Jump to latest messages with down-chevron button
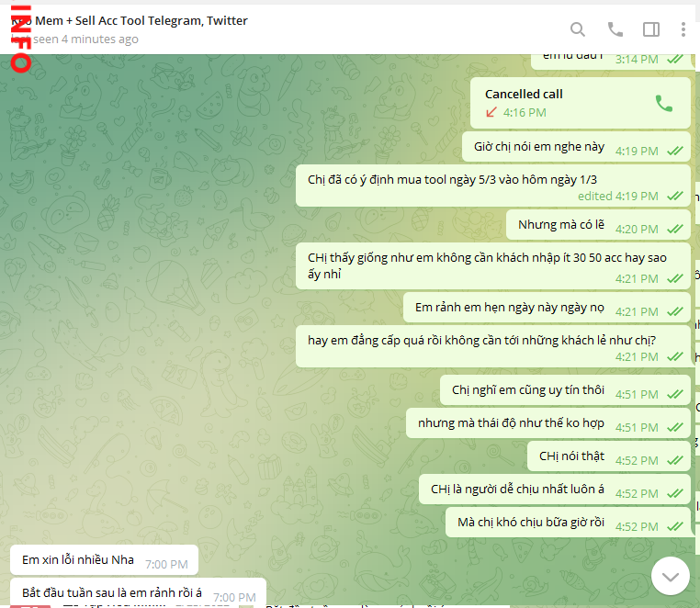 671,576
